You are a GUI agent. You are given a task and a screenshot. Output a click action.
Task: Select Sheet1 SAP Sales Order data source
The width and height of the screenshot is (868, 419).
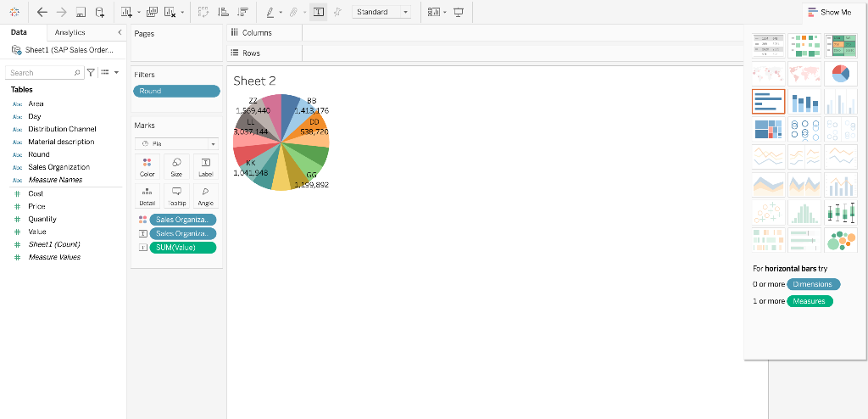(63, 50)
